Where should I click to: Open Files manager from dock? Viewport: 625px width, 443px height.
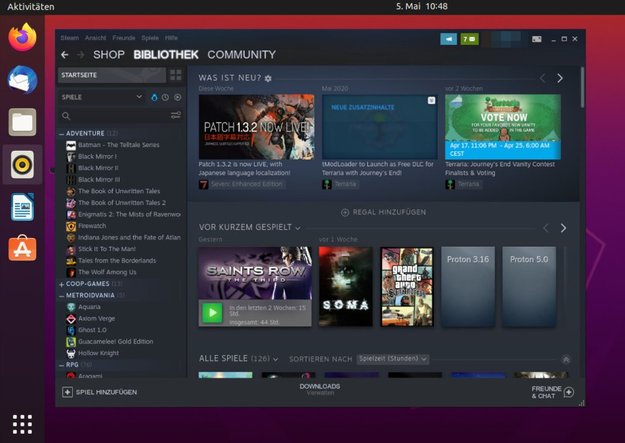[x=22, y=122]
